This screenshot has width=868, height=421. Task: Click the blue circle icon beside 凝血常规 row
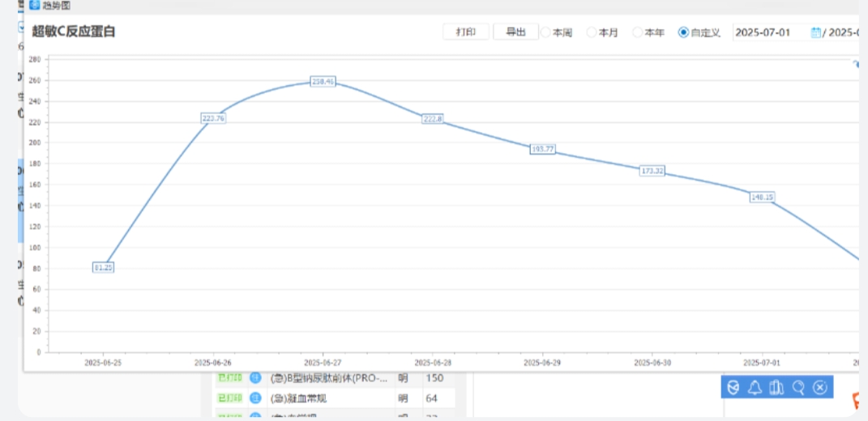255,398
